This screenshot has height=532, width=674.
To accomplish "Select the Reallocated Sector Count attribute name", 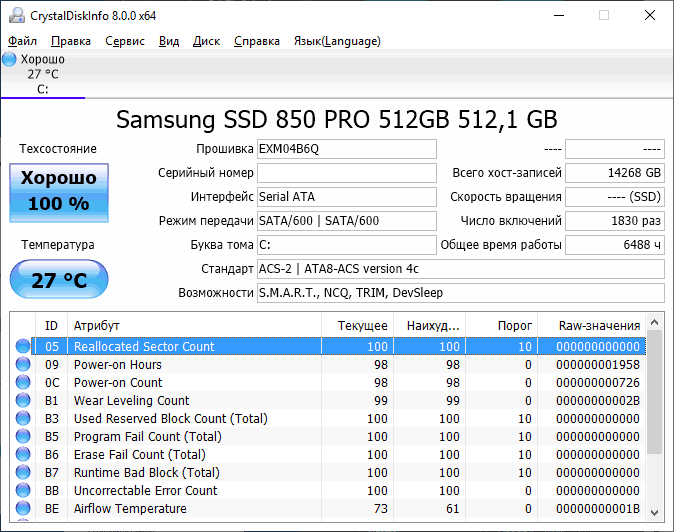I will [144, 346].
